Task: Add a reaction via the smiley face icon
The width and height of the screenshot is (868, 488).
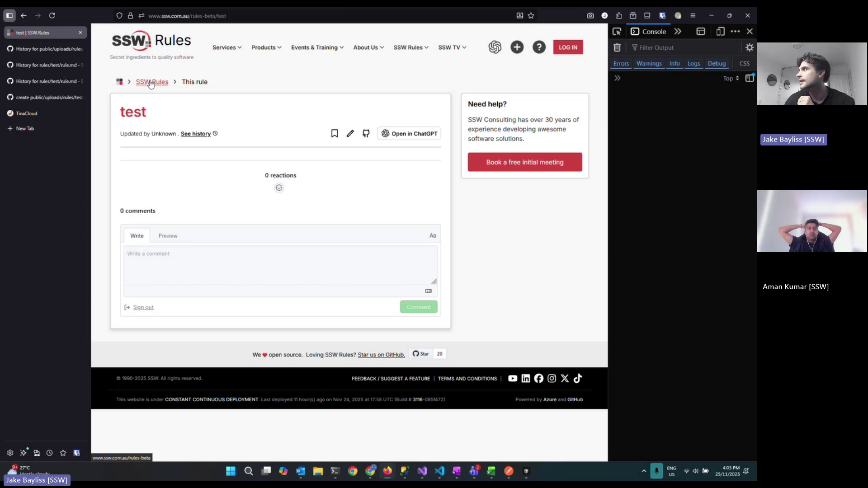Action: (279, 188)
